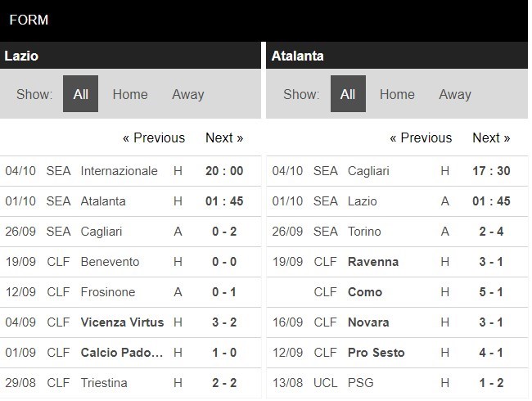Load Next fixtures for Atalanta
Viewport: 532px width, 401px height.
491,137
